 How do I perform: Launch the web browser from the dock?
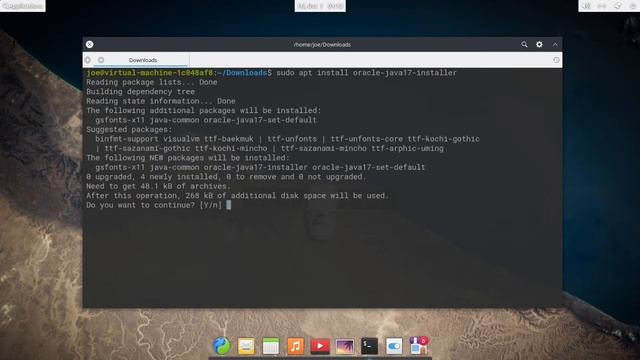222,346
